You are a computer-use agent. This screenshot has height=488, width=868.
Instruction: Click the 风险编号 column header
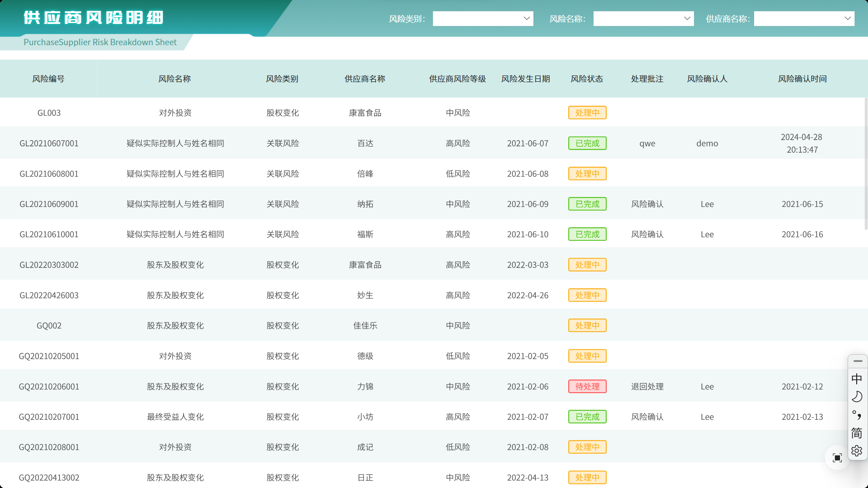48,79
